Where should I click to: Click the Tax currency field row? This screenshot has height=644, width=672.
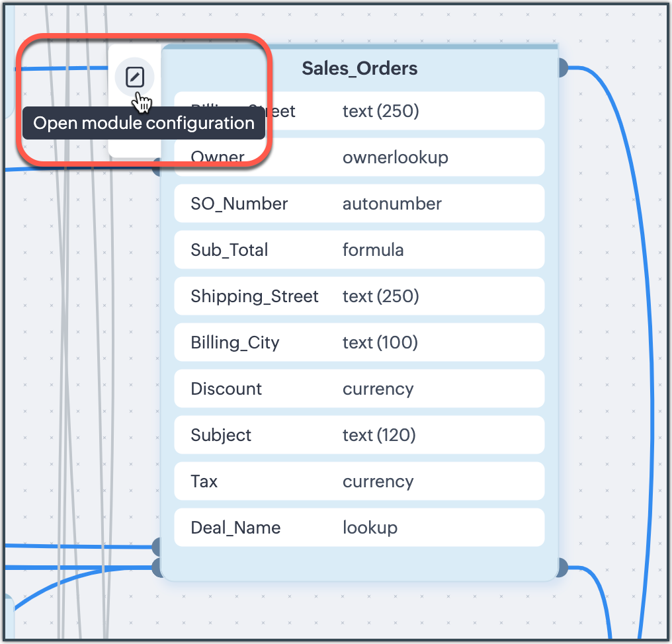pyautogui.click(x=359, y=481)
